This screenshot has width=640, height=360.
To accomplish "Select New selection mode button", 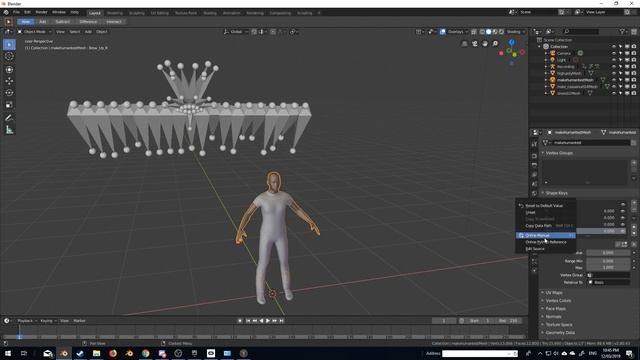I will (26, 22).
